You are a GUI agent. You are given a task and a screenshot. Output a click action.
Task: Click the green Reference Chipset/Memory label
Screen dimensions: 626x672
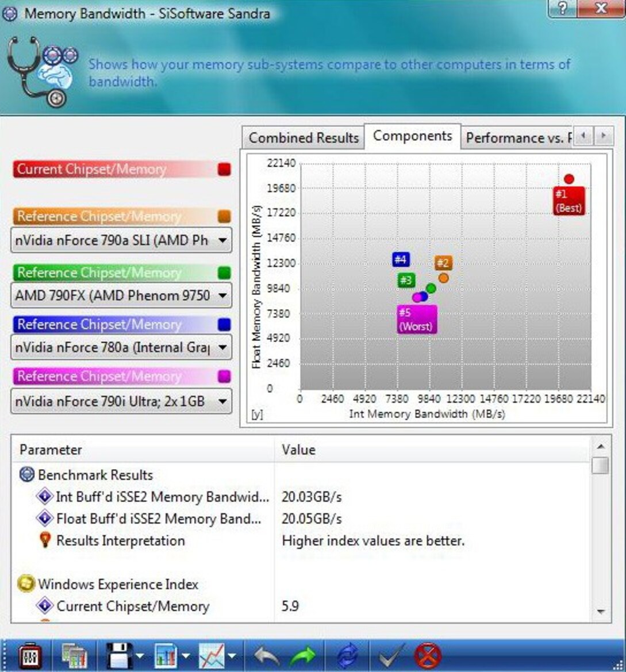[99, 272]
